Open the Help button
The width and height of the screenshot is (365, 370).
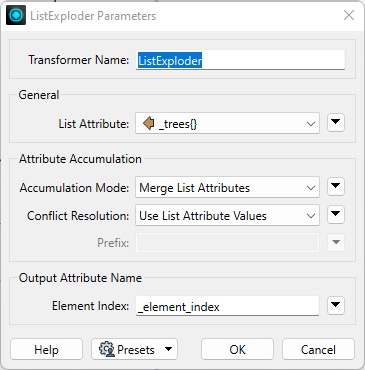click(x=46, y=349)
